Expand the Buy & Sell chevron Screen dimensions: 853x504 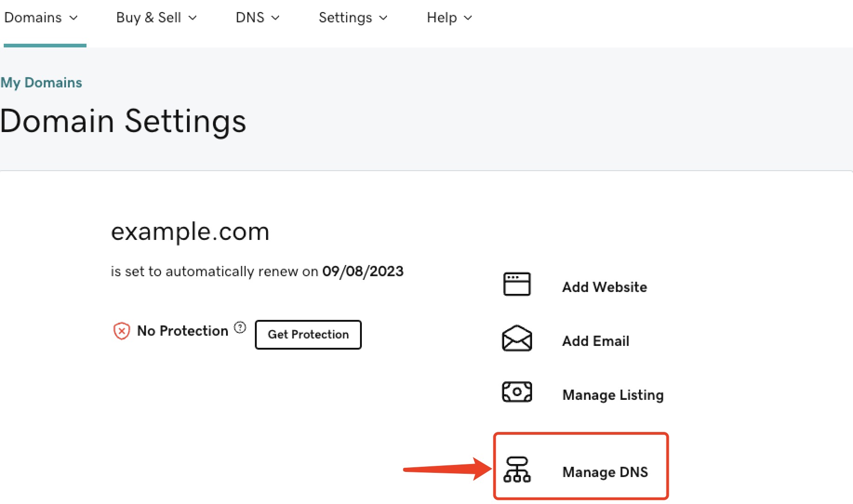[x=193, y=18]
